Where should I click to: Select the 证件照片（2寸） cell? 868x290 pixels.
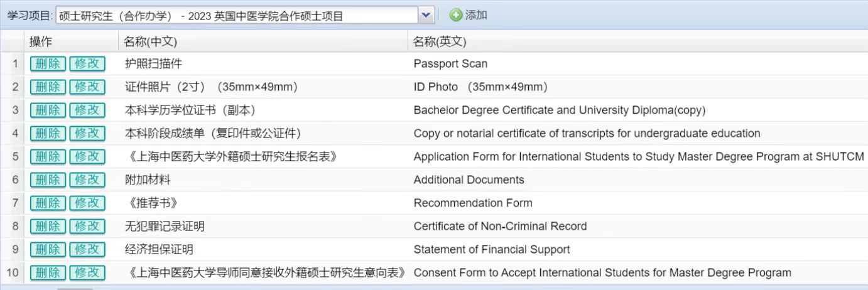pyautogui.click(x=263, y=87)
